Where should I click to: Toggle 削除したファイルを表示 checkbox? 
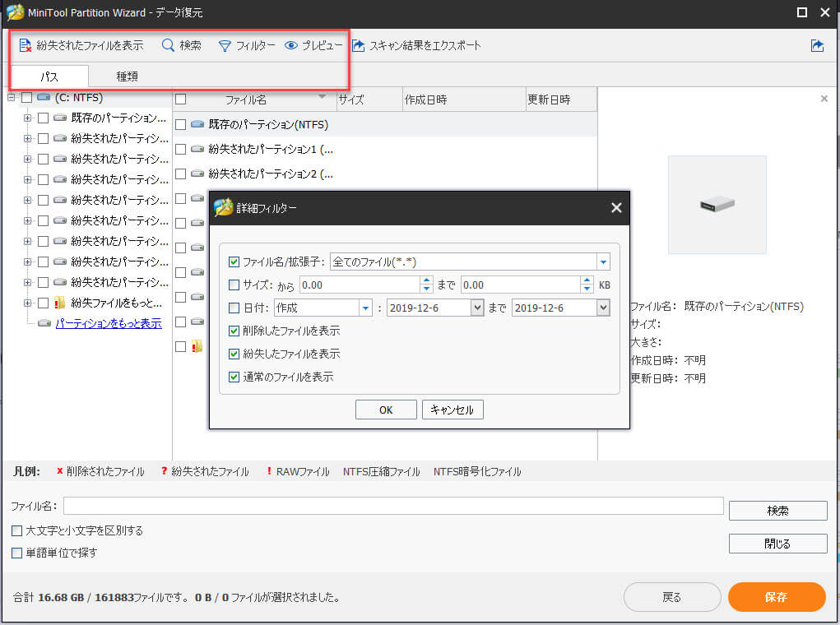click(234, 331)
